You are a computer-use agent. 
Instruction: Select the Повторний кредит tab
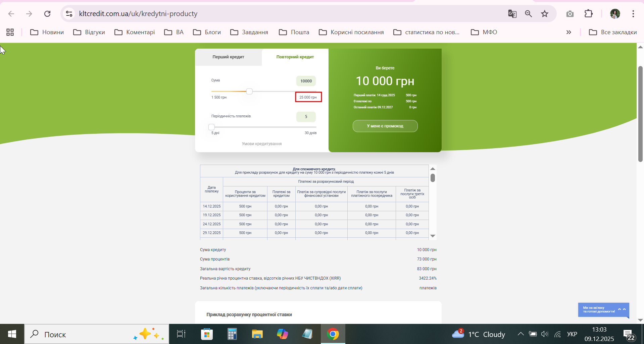[295, 57]
